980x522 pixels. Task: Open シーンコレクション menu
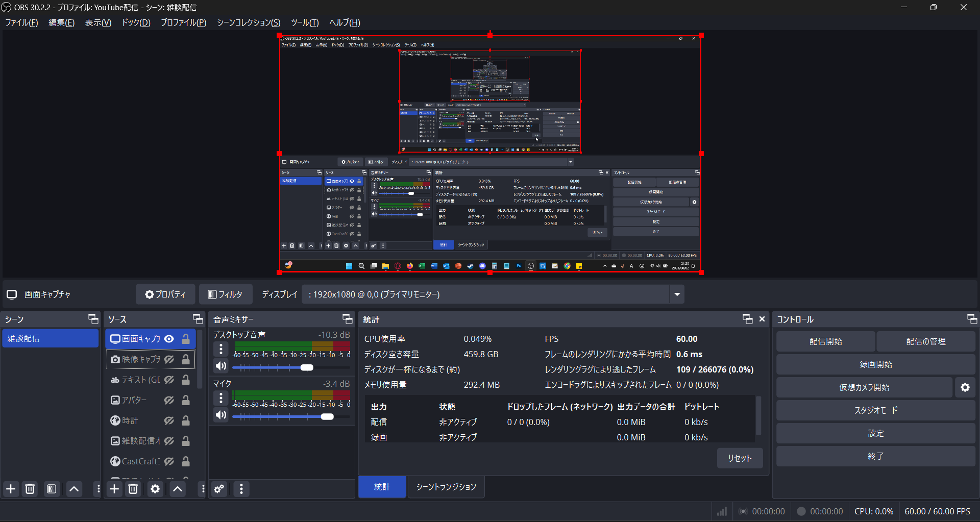pos(249,22)
